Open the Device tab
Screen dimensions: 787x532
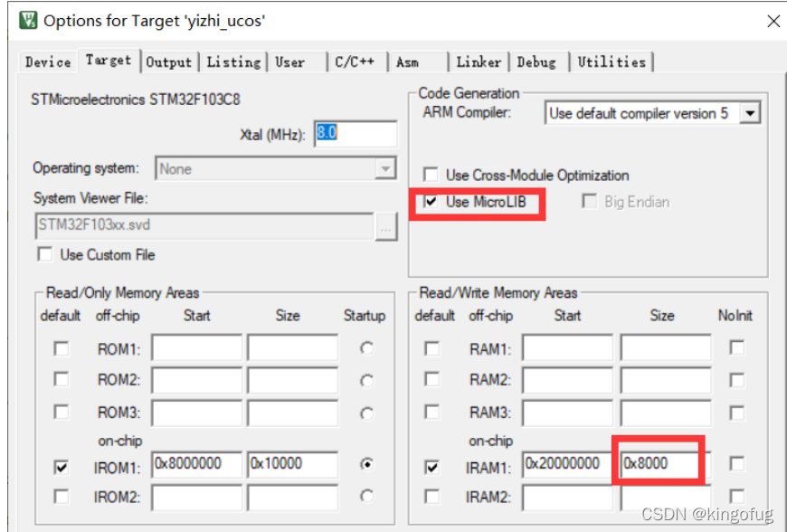tap(48, 62)
